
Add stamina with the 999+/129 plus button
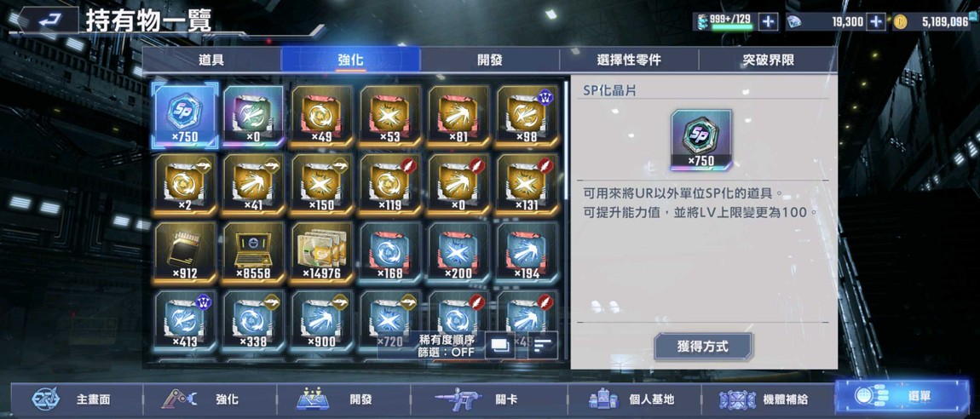[x=768, y=22]
